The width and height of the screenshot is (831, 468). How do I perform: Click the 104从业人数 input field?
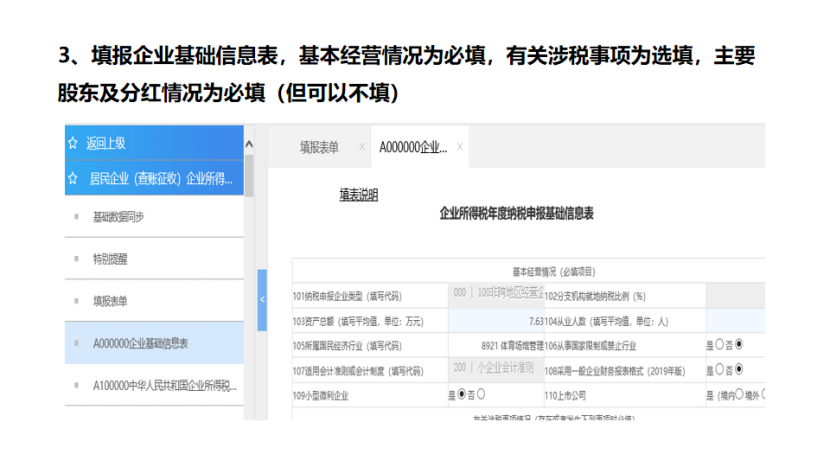click(735, 321)
